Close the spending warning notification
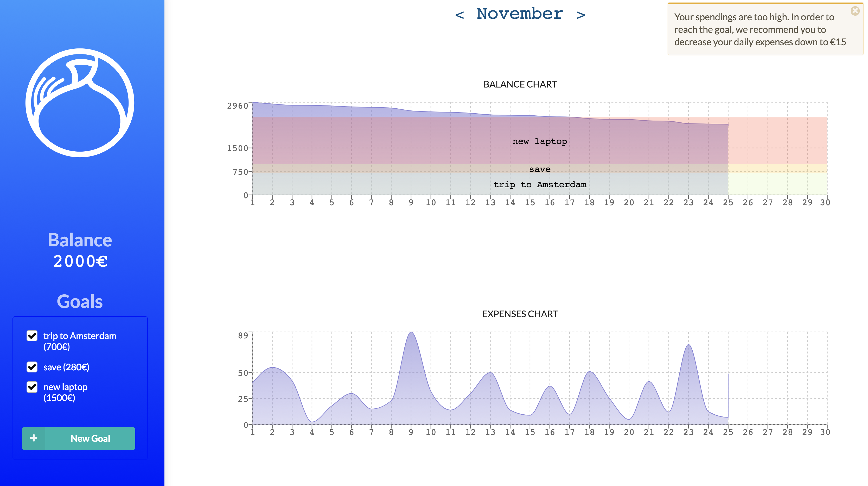 (x=855, y=11)
